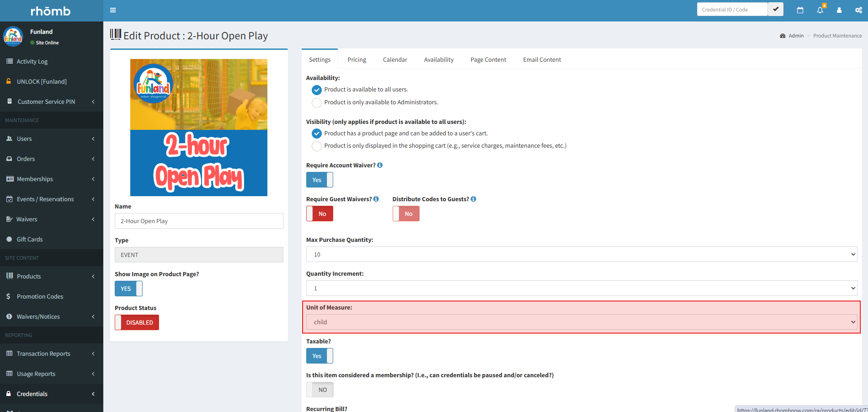Viewport: 868px width, 412px height.
Task: Open the Max Purchase Quantity dropdown
Action: pos(581,254)
